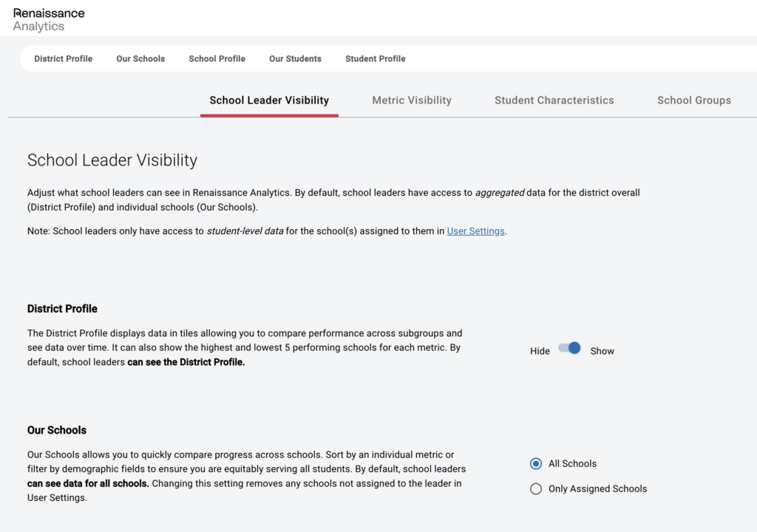Open the School Profile navigation item

point(217,59)
